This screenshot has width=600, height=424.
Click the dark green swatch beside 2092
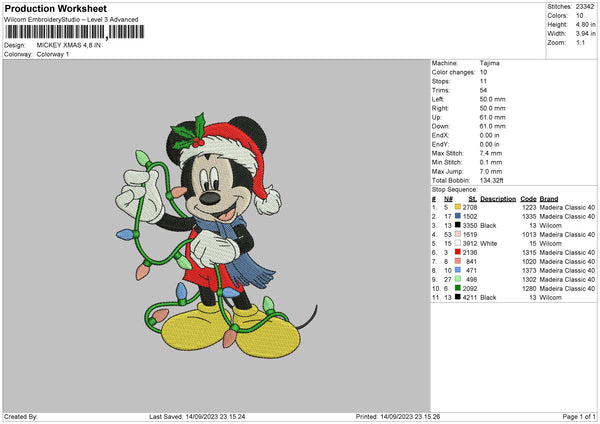457,288
